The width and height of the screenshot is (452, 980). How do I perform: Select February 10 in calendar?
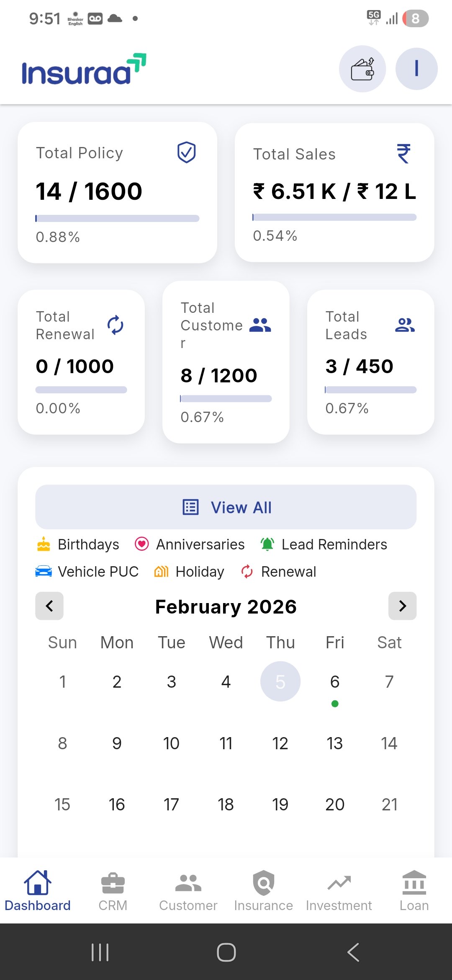(x=171, y=743)
